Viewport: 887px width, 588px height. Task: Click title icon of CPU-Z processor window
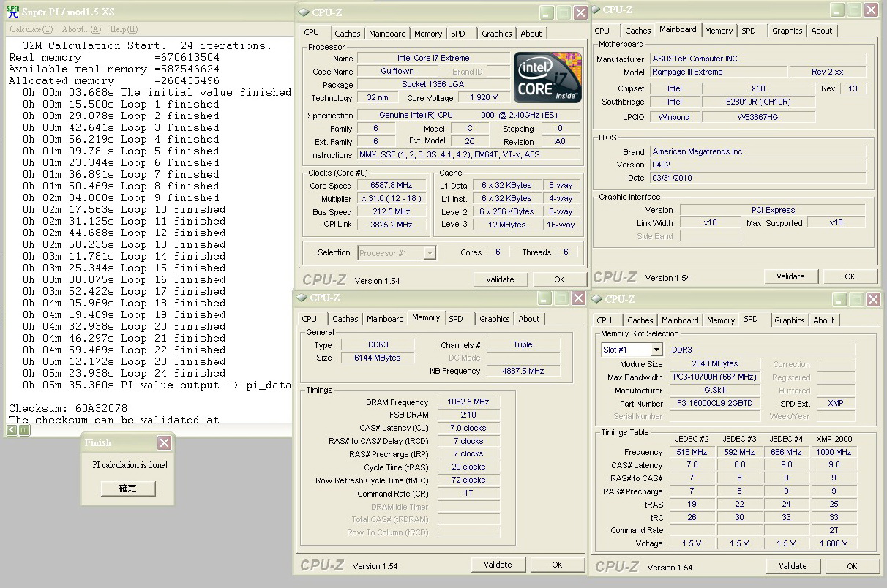pos(303,11)
